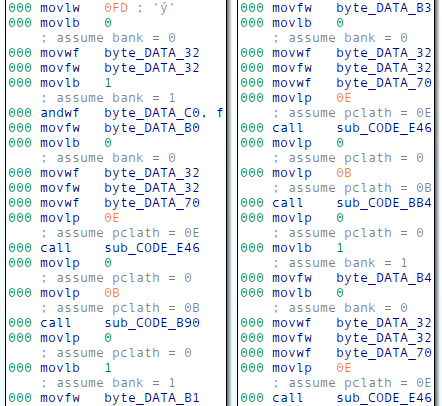The width and height of the screenshot is (442, 406).
Task: Select the orange 0FD immediate value
Action: (x=116, y=8)
